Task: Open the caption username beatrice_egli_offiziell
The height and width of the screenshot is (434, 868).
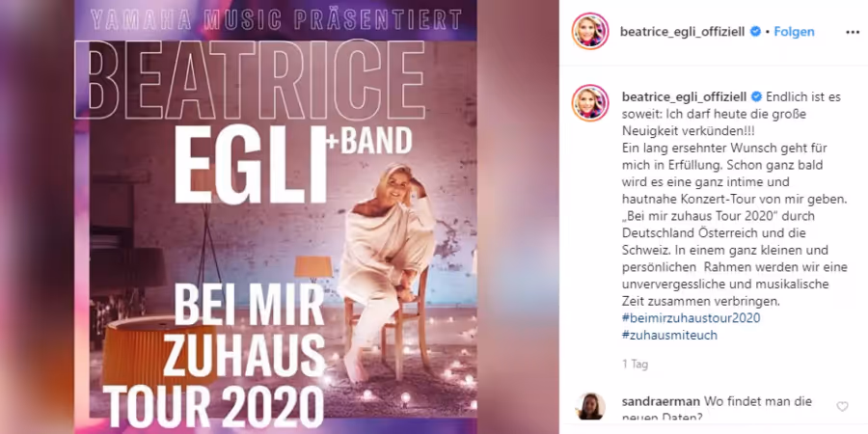Action: click(685, 96)
